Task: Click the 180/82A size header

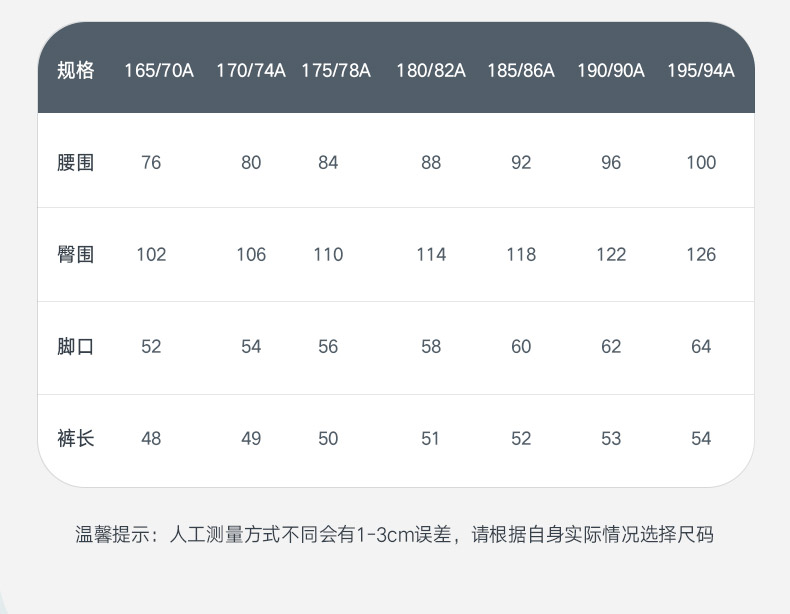Action: 431,71
